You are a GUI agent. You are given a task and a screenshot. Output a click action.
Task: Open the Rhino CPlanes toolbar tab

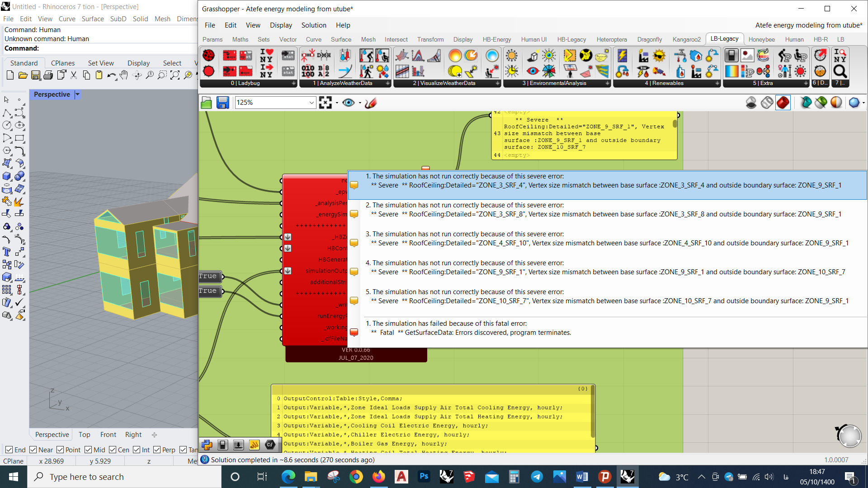click(63, 63)
